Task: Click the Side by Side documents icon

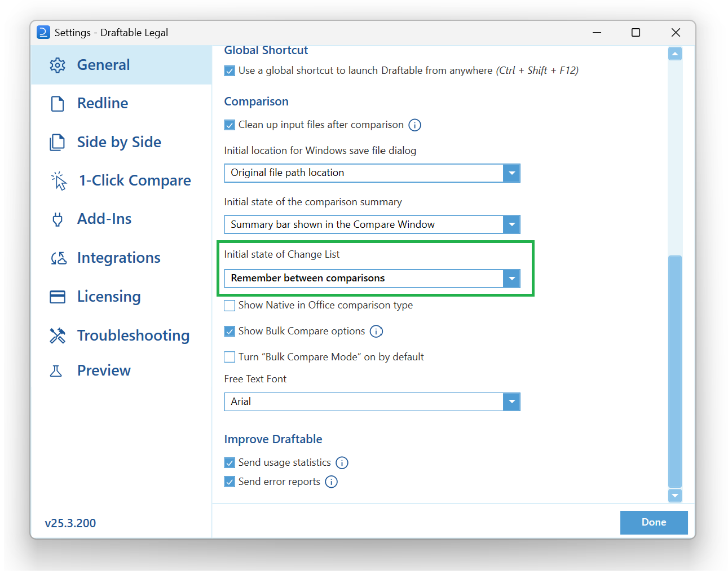Action: coord(58,142)
